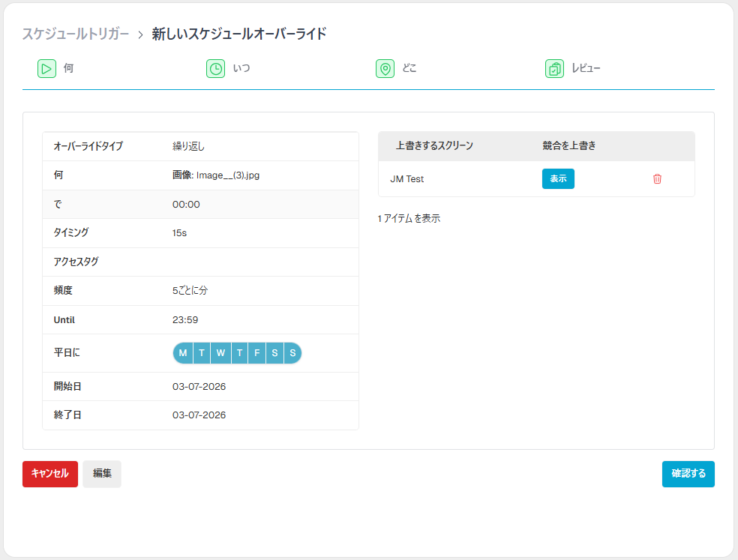Click the 1 アイテム を表示 text
This screenshot has height=560, width=738.
409,218
